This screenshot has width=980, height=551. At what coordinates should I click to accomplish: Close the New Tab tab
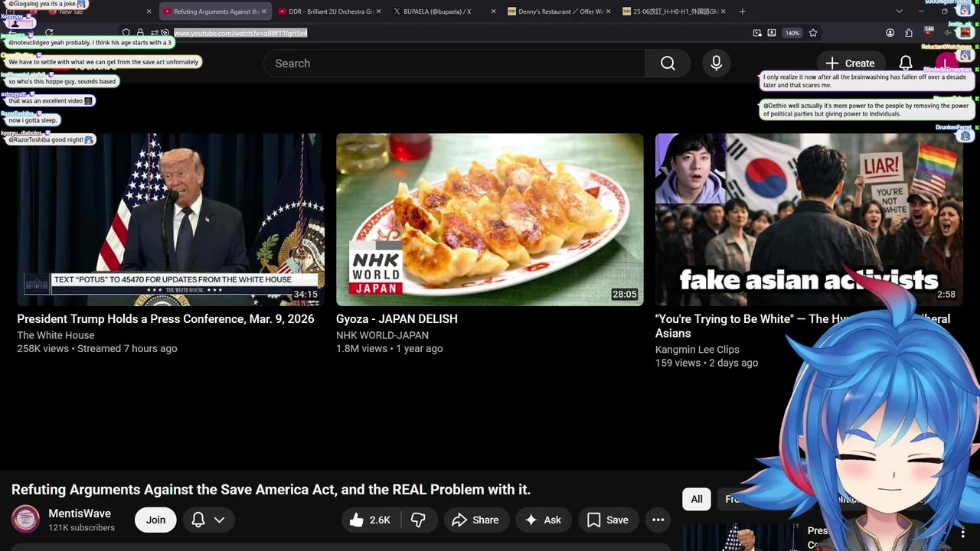(x=149, y=11)
